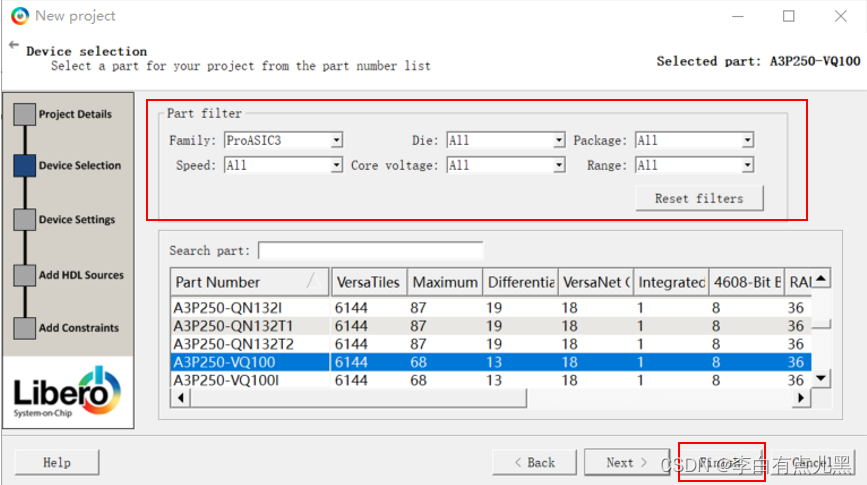Open the Die filter dropdown
Screen dimensions: 867x485
pyautogui.click(x=506, y=140)
